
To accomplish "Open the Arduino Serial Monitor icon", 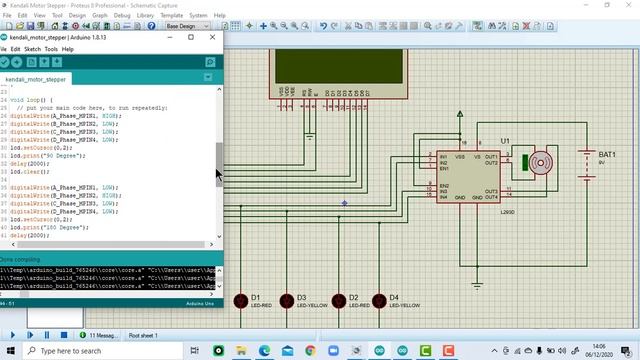I will coord(210,62).
